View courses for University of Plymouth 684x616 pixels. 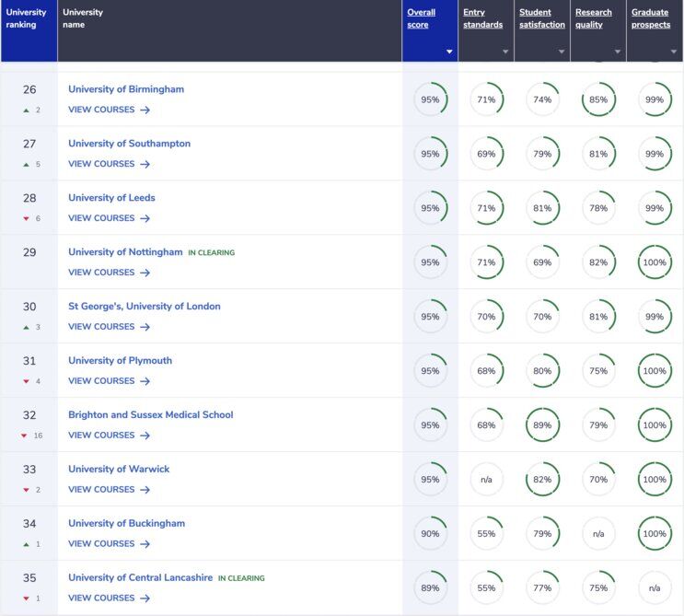point(109,381)
